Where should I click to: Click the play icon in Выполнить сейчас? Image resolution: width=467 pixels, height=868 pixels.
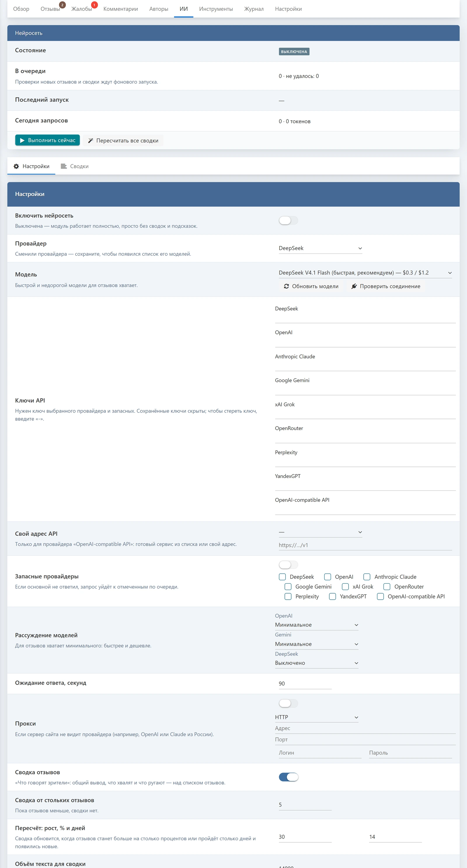22,140
